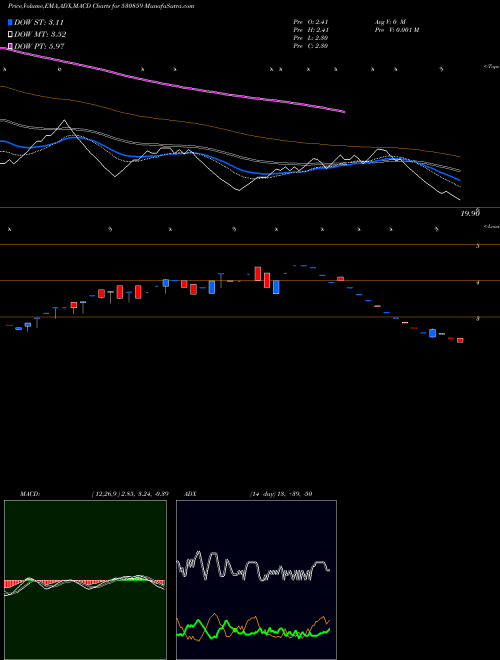Viewport: 500px width, 660px height.
Task: Click the ADX panel heading
Action: click(x=190, y=494)
